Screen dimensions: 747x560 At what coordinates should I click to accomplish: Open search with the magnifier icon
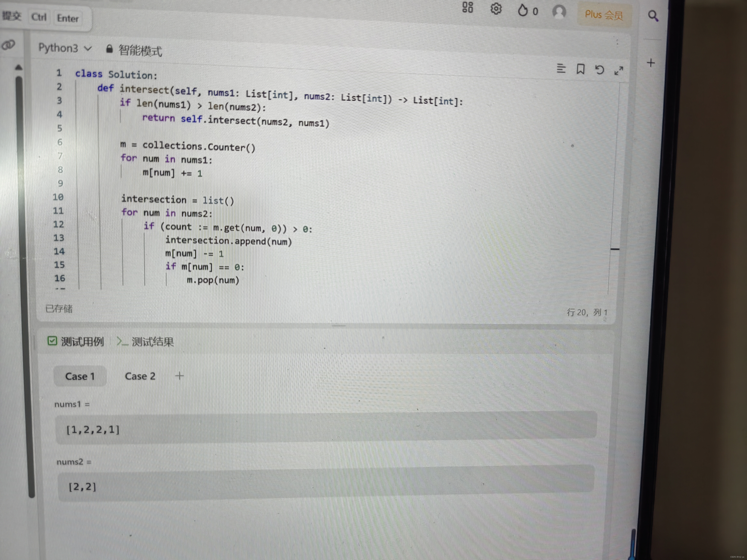(653, 16)
